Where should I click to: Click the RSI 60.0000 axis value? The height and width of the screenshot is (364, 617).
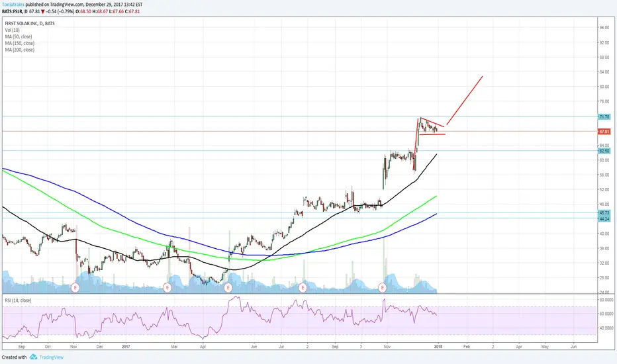tap(606, 314)
